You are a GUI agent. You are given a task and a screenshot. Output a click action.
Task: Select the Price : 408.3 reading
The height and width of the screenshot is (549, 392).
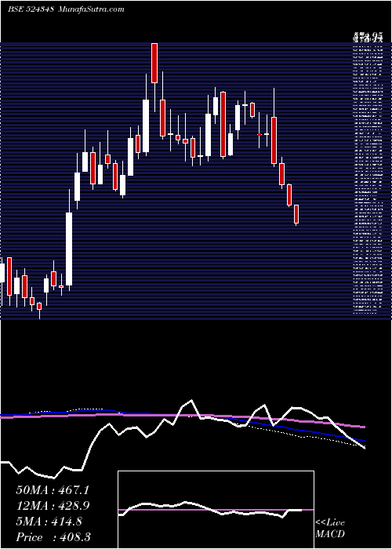pos(53,537)
